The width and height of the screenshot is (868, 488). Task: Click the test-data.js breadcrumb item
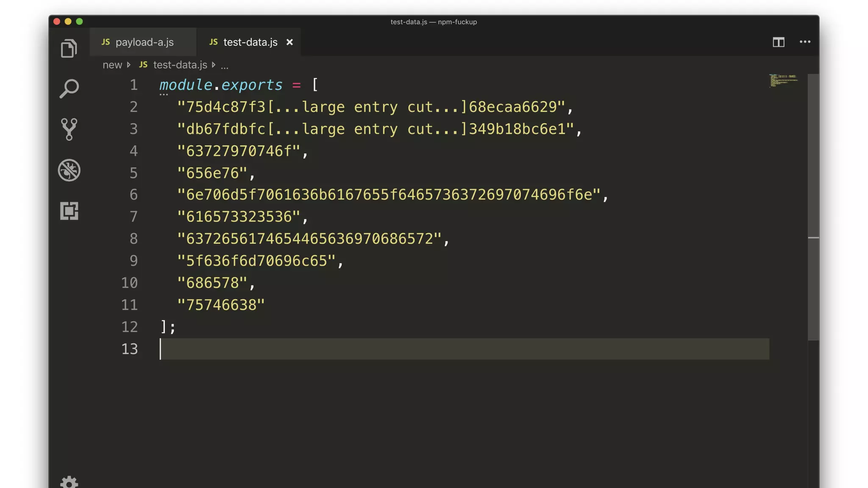coord(180,65)
